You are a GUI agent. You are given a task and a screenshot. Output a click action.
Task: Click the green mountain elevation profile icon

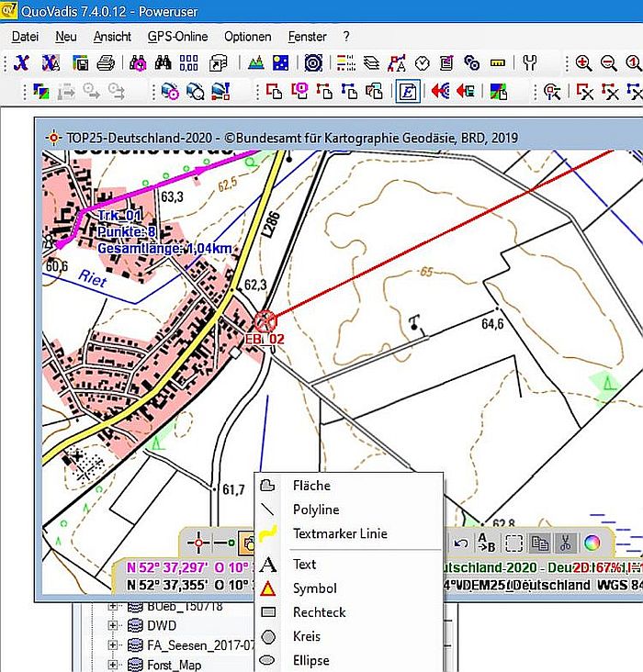256,63
